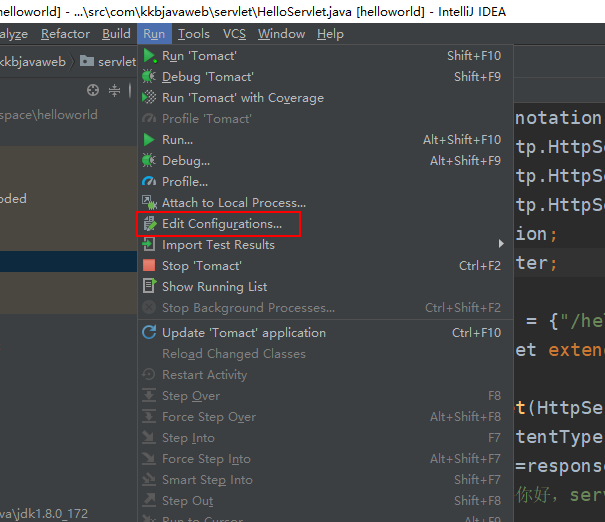Screen dimensions: 605x522
Task: Select Update 'Tomact' application
Action: tap(325, 333)
